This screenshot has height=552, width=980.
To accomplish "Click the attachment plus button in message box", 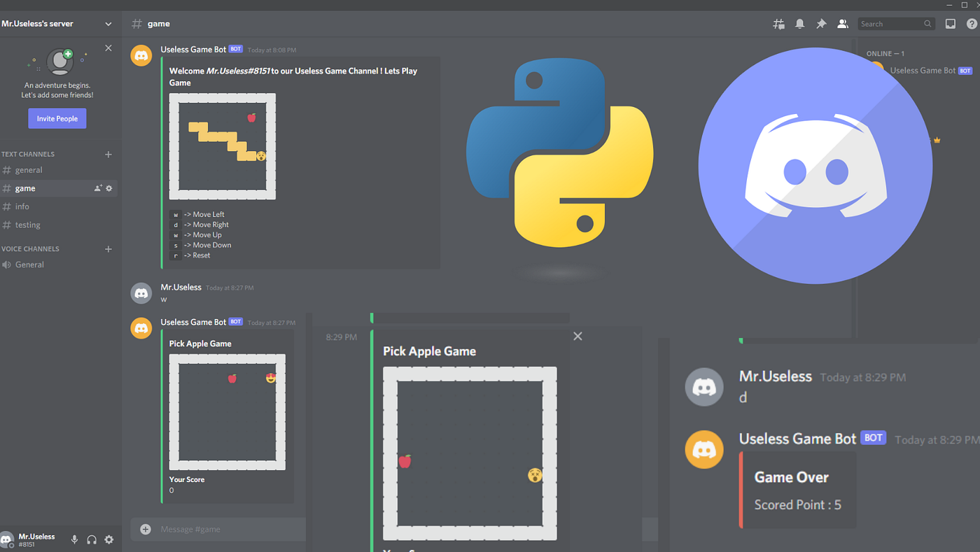I will (x=146, y=529).
